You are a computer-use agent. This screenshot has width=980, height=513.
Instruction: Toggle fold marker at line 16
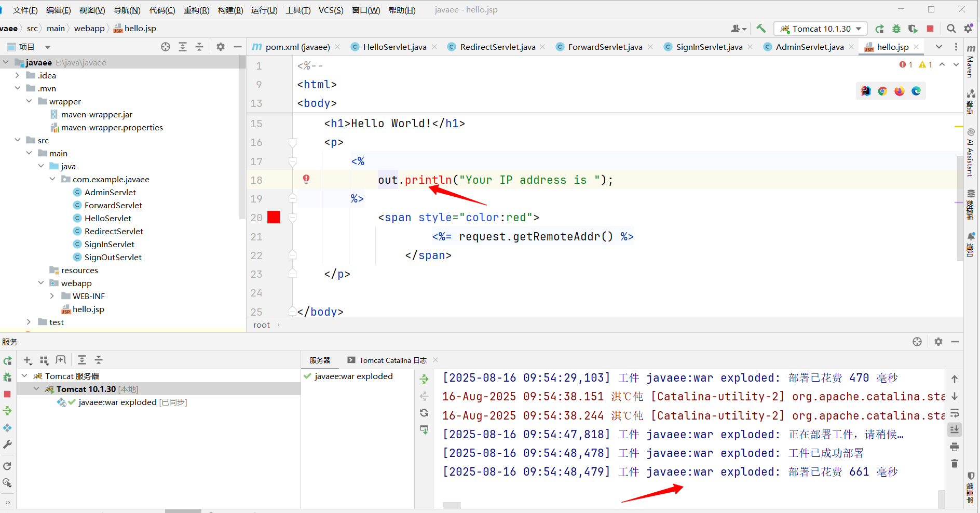tap(293, 142)
